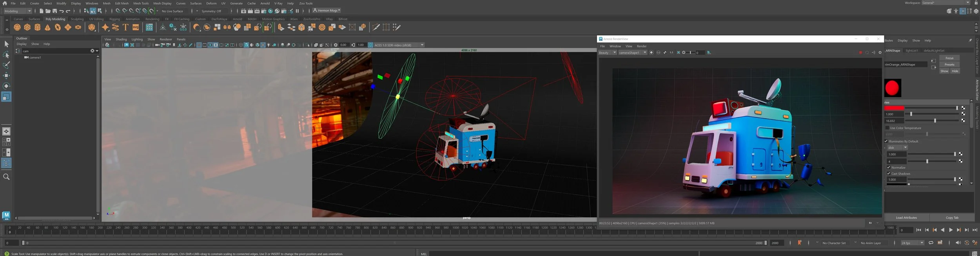Viewport: 980px width, 256px height.
Task: Open the cameraShape1 camera dropdown
Action: [632, 53]
